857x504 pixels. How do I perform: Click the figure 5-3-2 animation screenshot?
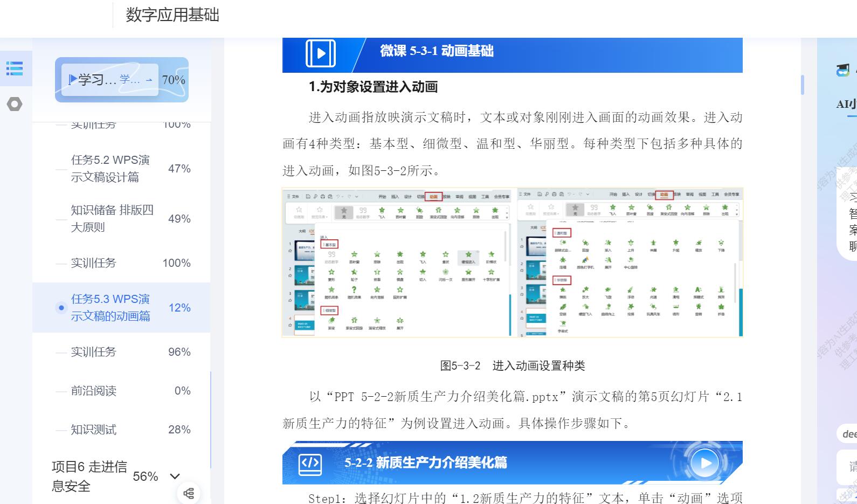point(512,263)
